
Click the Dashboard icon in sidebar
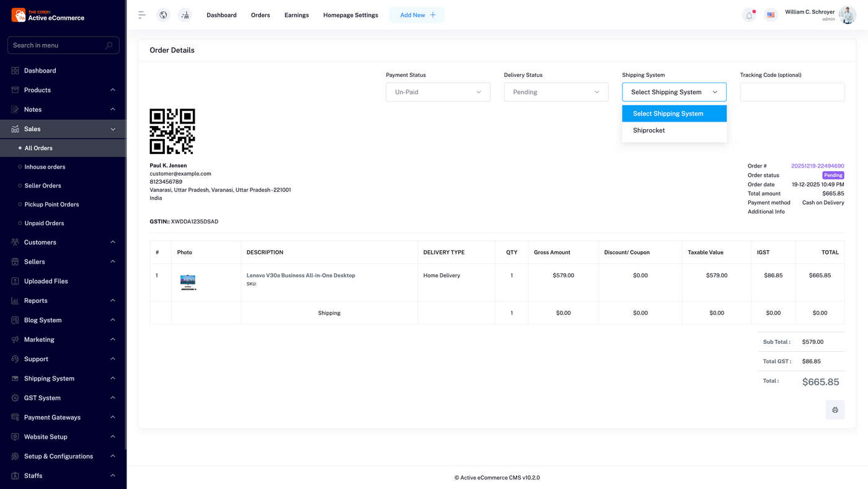(x=15, y=71)
